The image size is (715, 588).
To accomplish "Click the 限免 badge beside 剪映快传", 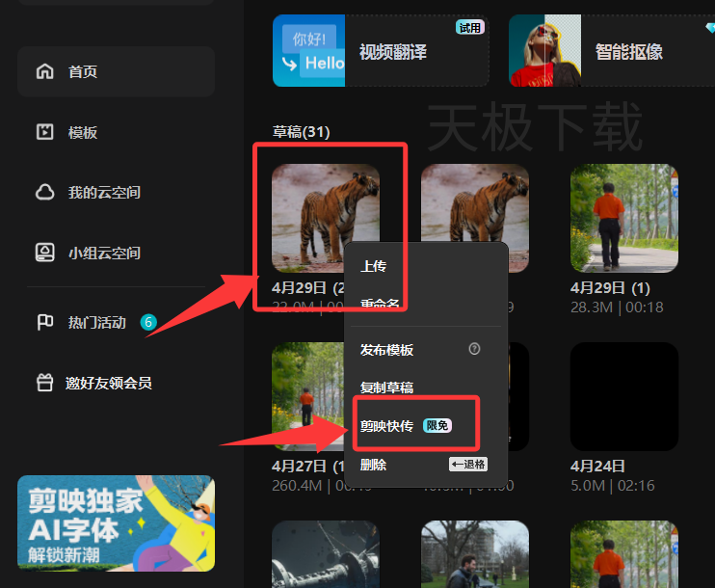I will tap(437, 426).
